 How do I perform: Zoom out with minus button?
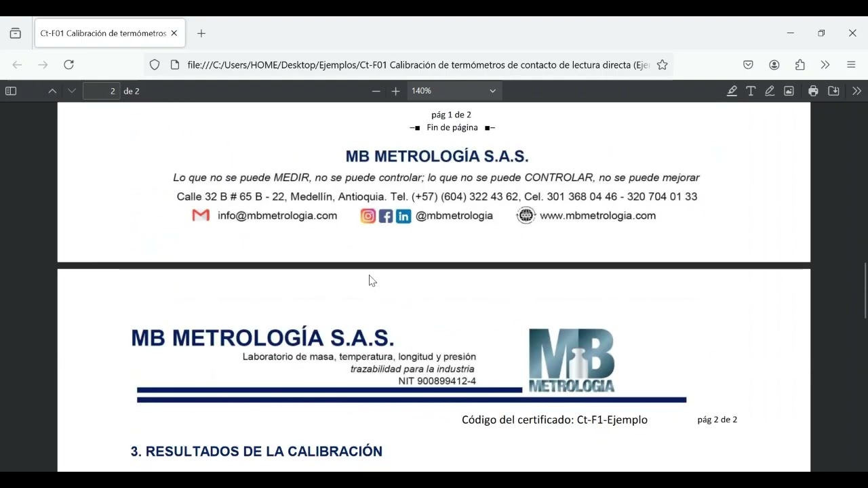click(x=376, y=91)
